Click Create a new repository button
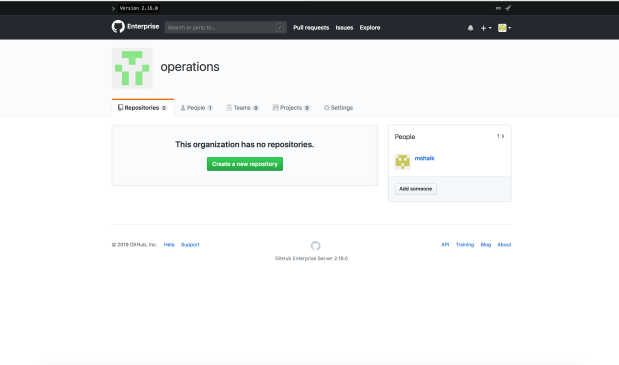 pos(245,164)
